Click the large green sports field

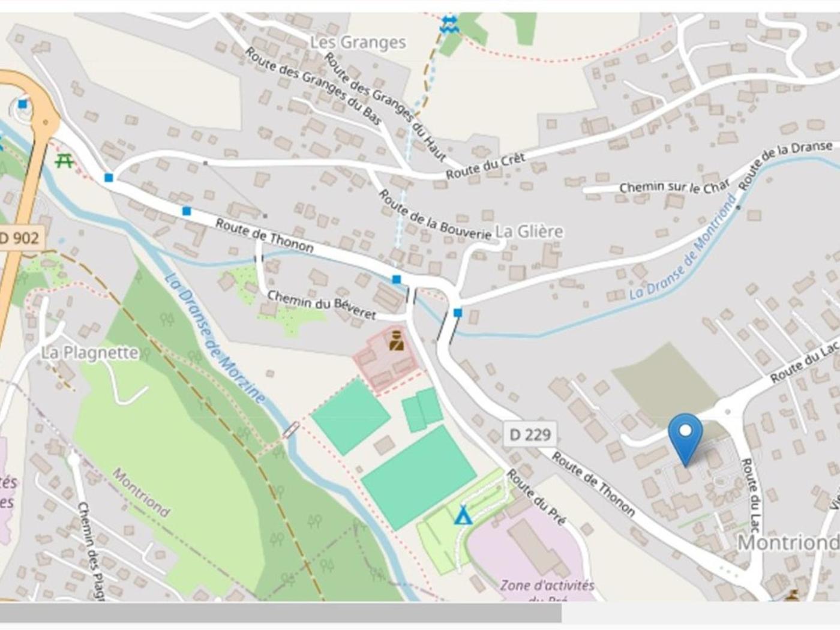(419, 477)
